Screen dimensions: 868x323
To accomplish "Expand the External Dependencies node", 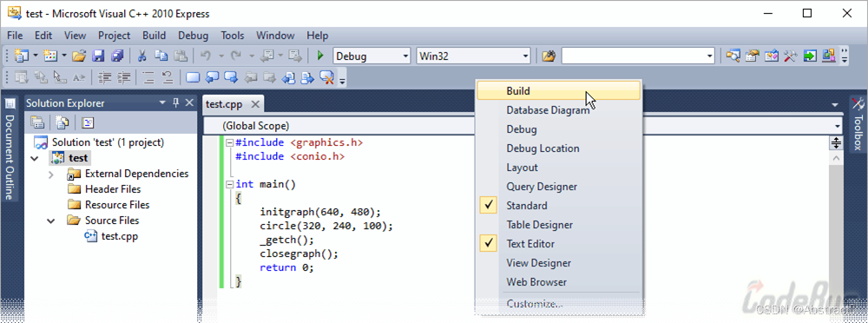I will (51, 174).
